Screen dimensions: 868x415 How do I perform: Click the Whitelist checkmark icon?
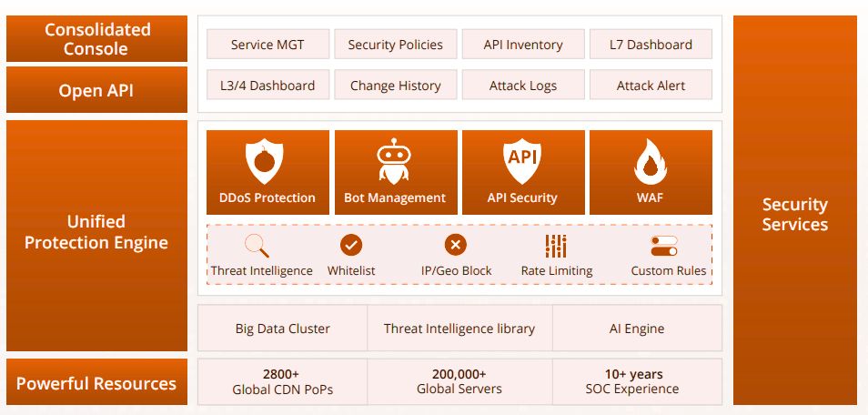(351, 245)
